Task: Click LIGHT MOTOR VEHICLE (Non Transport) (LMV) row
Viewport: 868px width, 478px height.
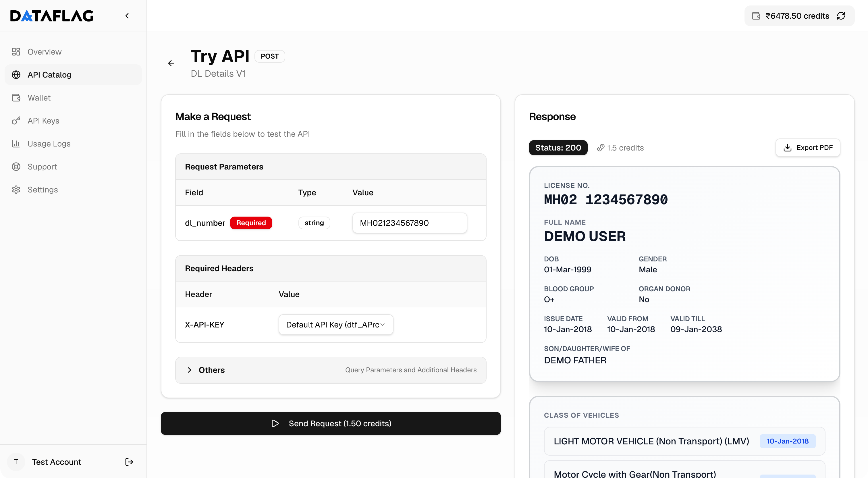Action: point(684,441)
